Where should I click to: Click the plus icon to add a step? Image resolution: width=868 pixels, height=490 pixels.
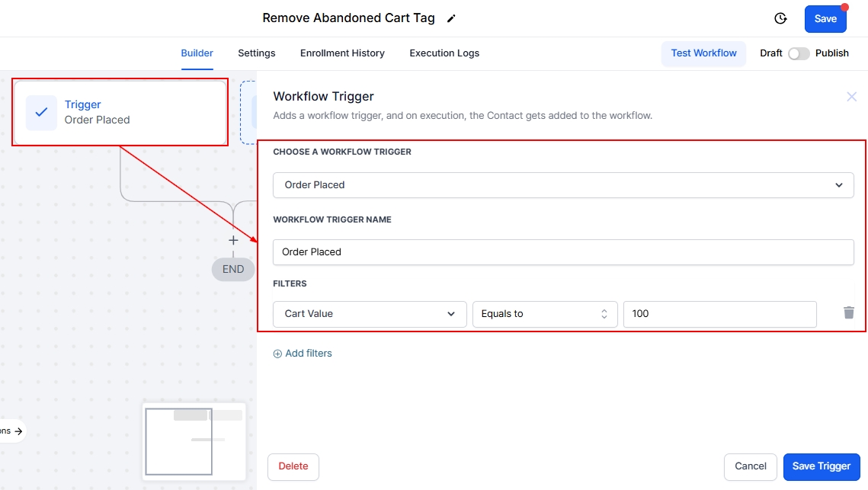pyautogui.click(x=233, y=240)
